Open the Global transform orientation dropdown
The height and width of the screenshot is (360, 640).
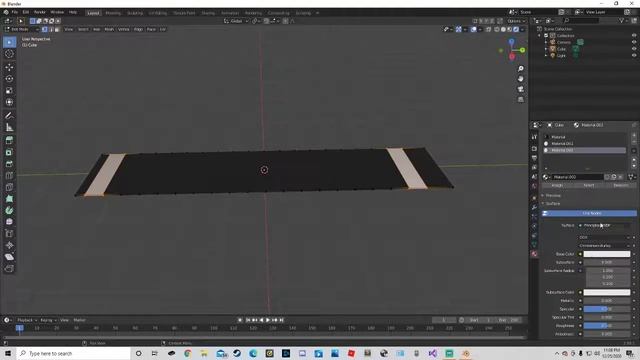(x=236, y=21)
